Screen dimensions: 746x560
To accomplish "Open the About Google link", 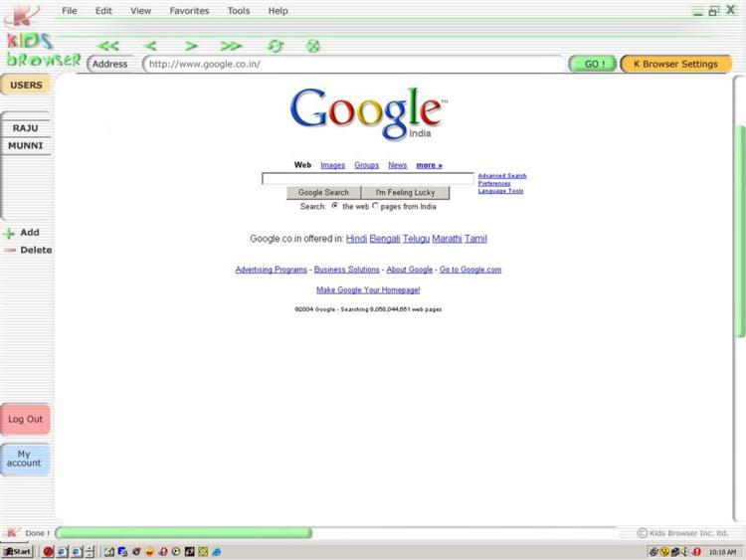I will (410, 270).
